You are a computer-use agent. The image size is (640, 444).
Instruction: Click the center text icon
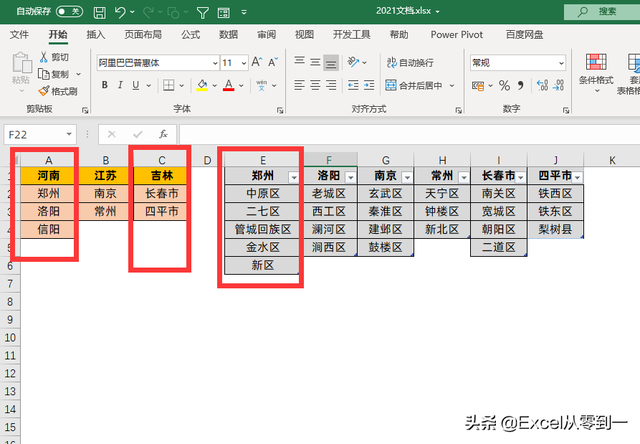(x=315, y=85)
